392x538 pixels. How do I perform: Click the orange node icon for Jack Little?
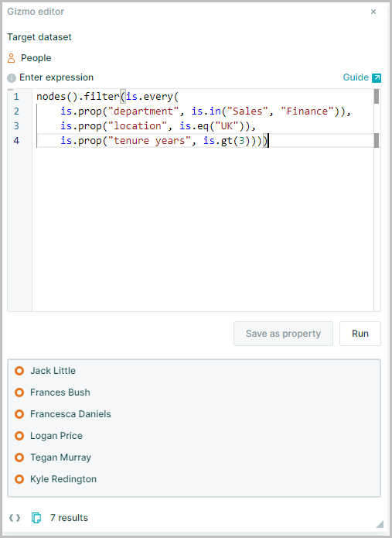coord(19,371)
